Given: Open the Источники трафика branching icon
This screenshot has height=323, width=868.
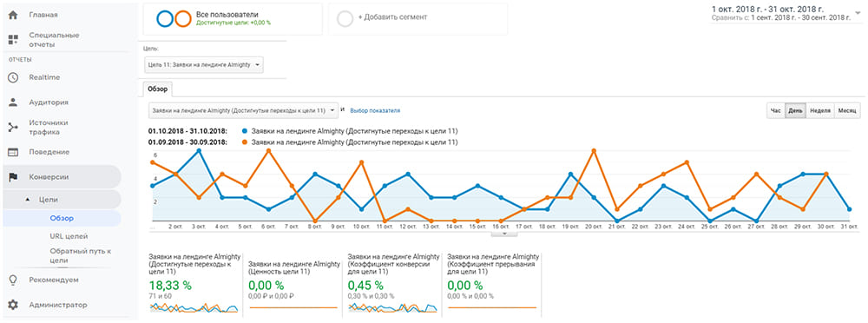Looking at the screenshot, I should [x=13, y=128].
